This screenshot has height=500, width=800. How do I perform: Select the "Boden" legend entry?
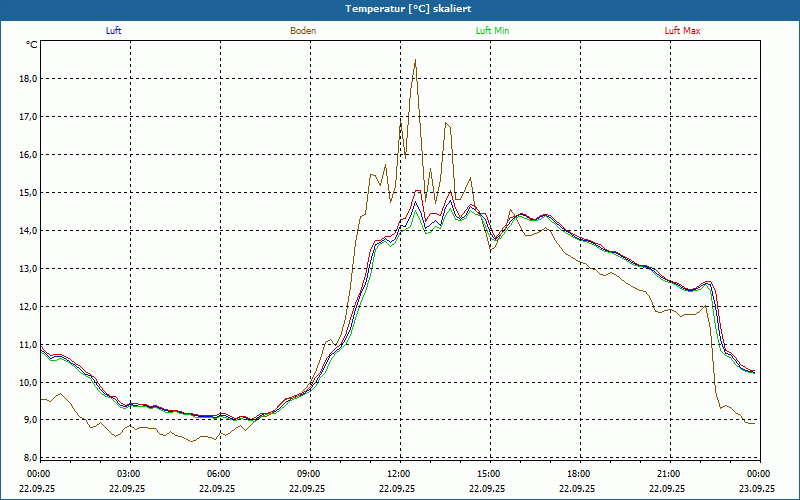click(x=303, y=31)
